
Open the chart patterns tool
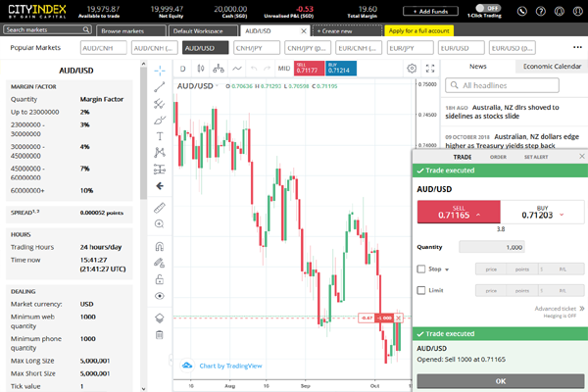click(160, 152)
